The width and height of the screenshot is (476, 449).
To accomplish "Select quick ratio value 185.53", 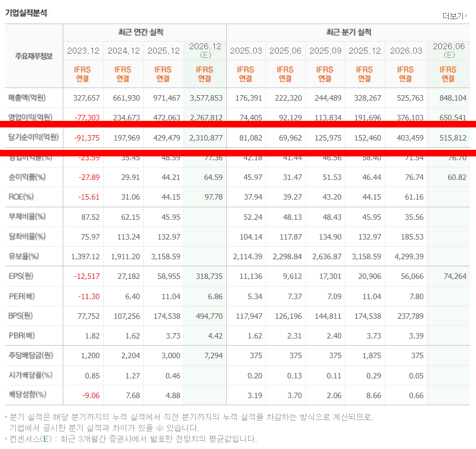I will click(412, 237).
